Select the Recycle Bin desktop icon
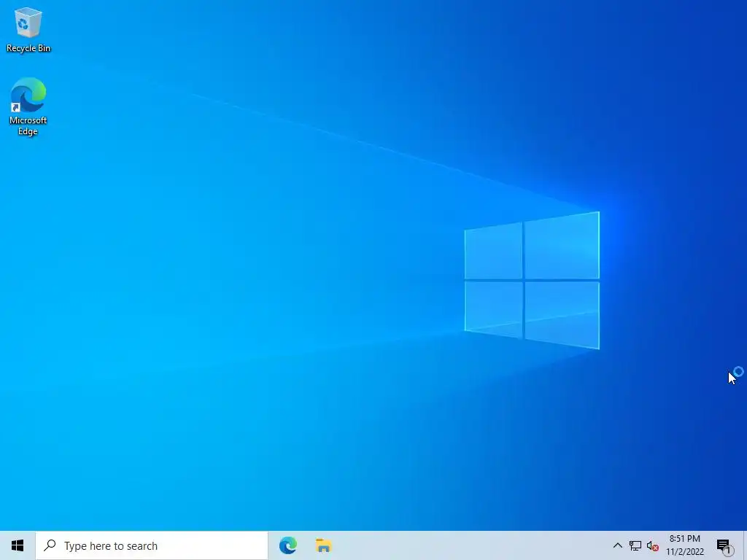The image size is (747, 560). pyautogui.click(x=28, y=30)
